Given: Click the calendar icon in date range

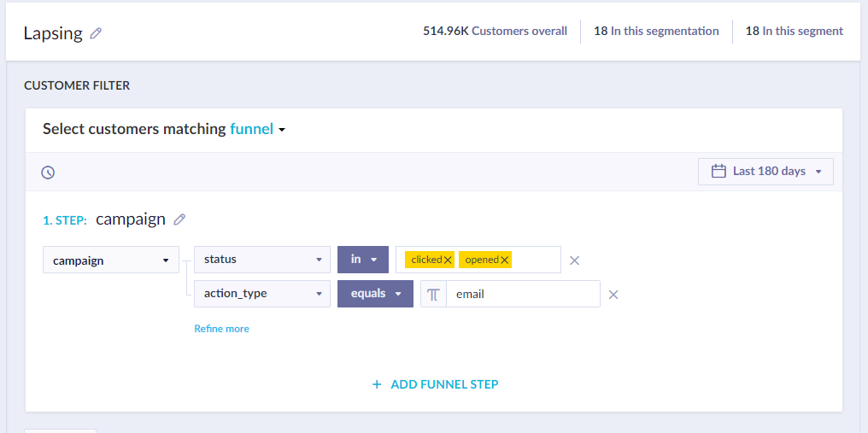Looking at the screenshot, I should (718, 171).
